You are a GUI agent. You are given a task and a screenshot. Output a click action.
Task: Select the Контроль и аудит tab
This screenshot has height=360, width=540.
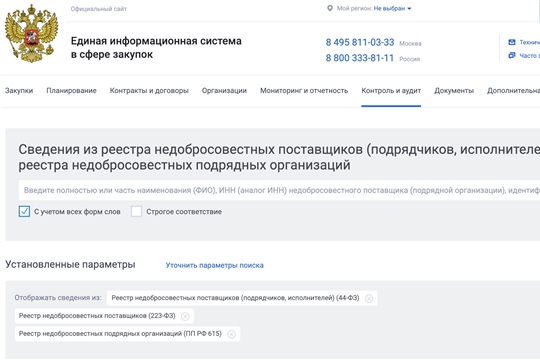[x=391, y=91]
